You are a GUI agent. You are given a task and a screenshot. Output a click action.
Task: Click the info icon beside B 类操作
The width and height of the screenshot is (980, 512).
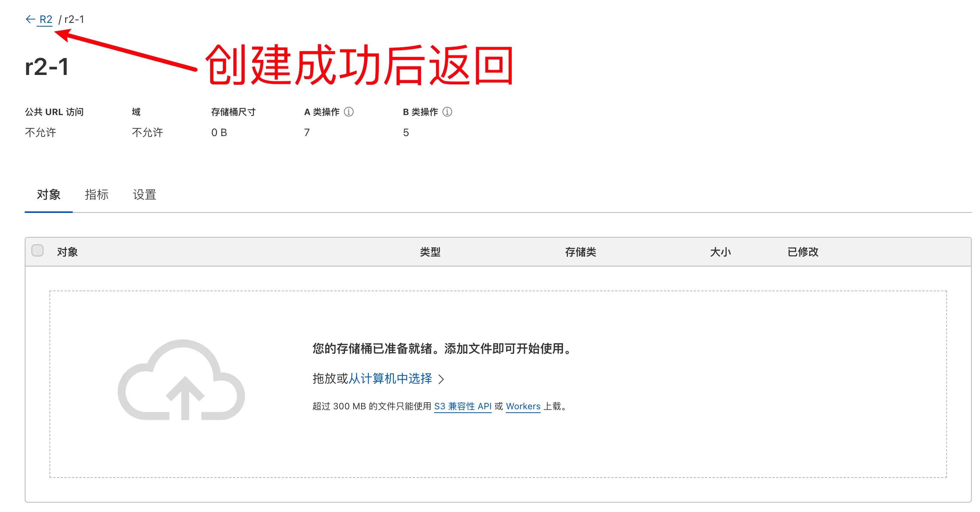point(447,112)
